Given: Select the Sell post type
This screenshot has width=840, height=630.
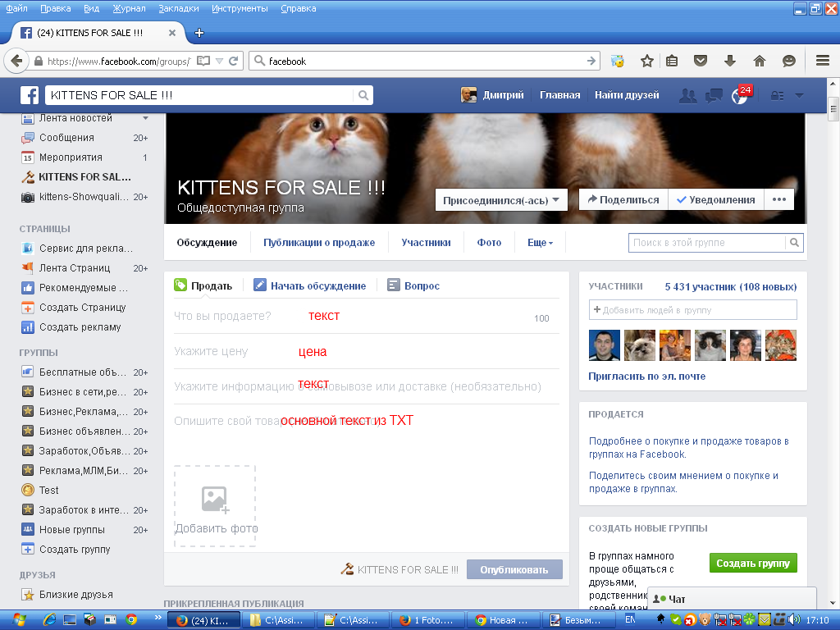Looking at the screenshot, I should coord(203,285).
